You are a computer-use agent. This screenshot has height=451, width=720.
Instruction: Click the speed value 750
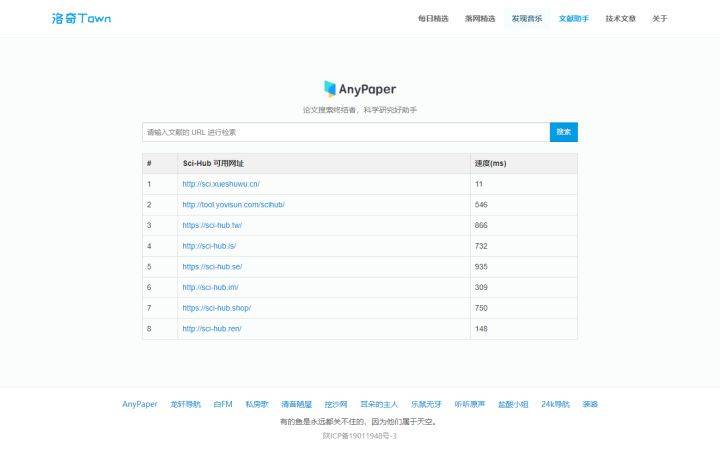click(481, 308)
